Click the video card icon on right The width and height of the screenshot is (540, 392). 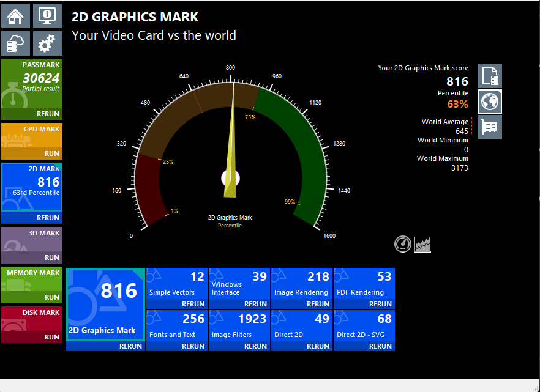[490, 127]
